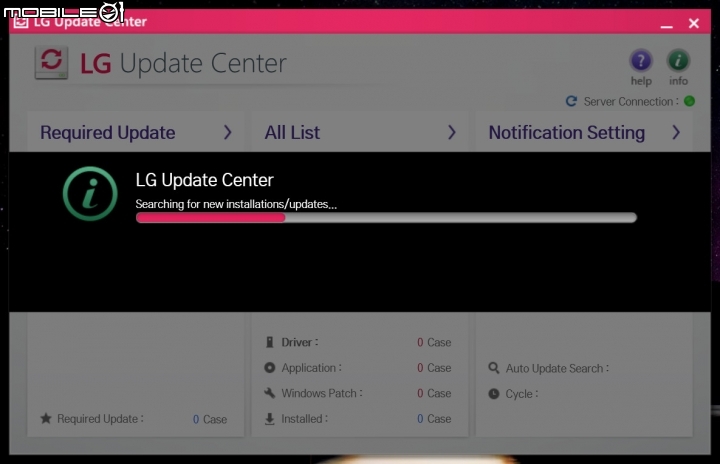Image resolution: width=720 pixels, height=464 pixels.
Task: Click the search progress bar
Action: [386, 218]
